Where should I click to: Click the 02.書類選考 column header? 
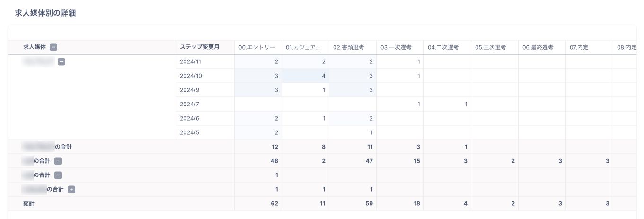tap(349, 47)
